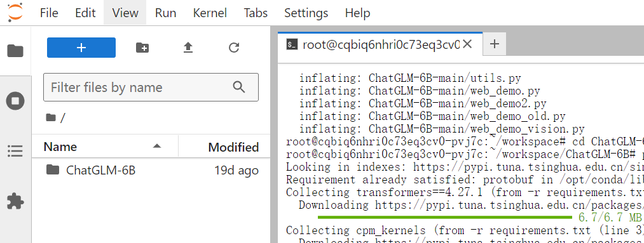Add a new tab with plus button

495,44
